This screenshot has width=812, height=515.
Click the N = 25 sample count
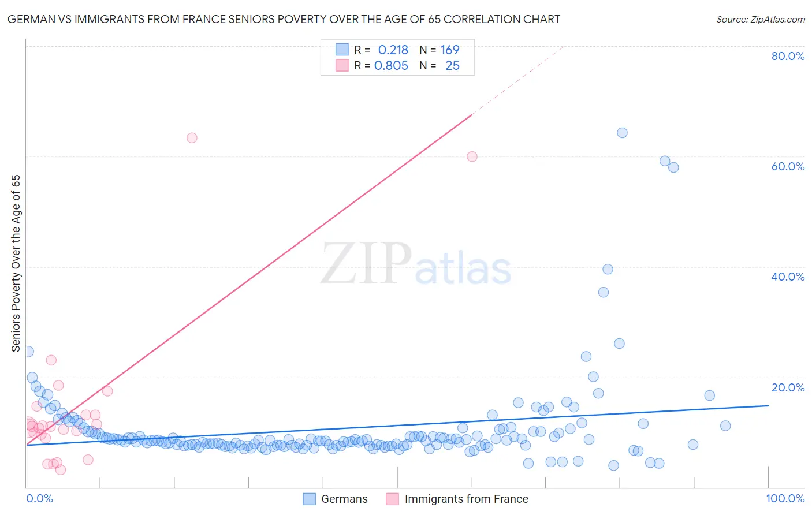click(439, 65)
